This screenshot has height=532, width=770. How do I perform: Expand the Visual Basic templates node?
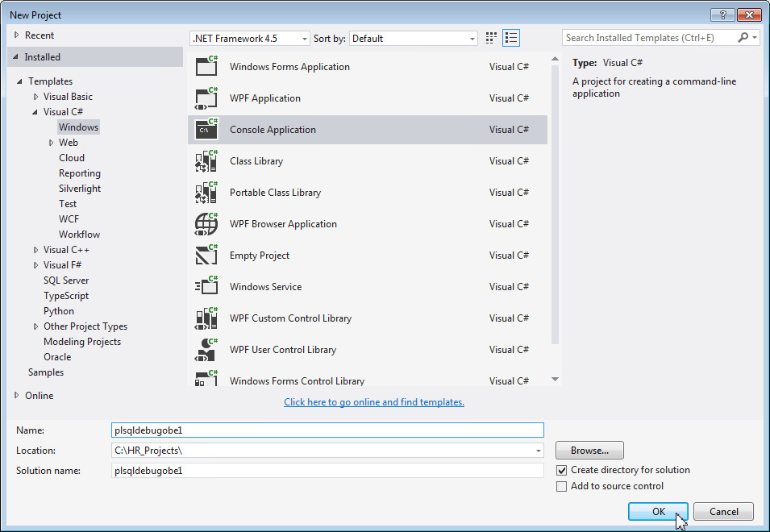pos(35,96)
